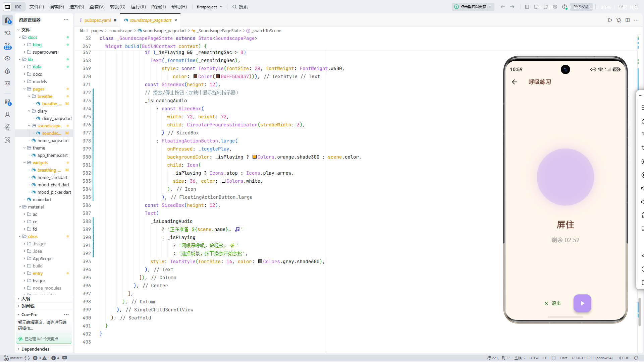This screenshot has width=644, height=362.
Task: Click the 升级权益 upgrade button
Action: 581,7
